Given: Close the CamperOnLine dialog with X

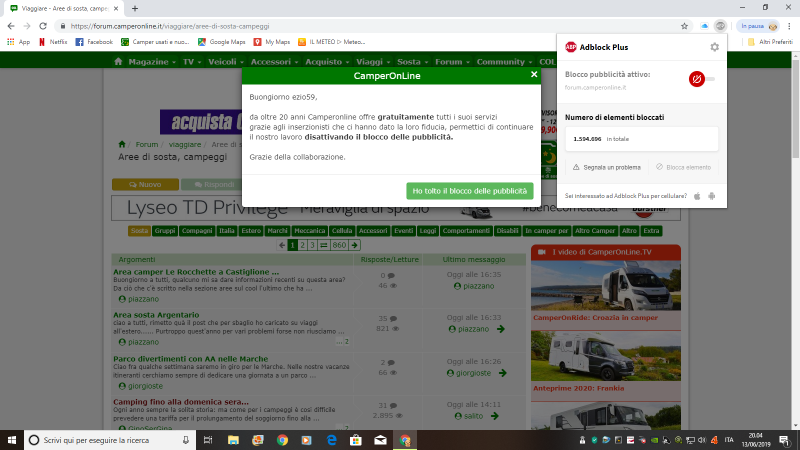Looking at the screenshot, I should tap(533, 74).
